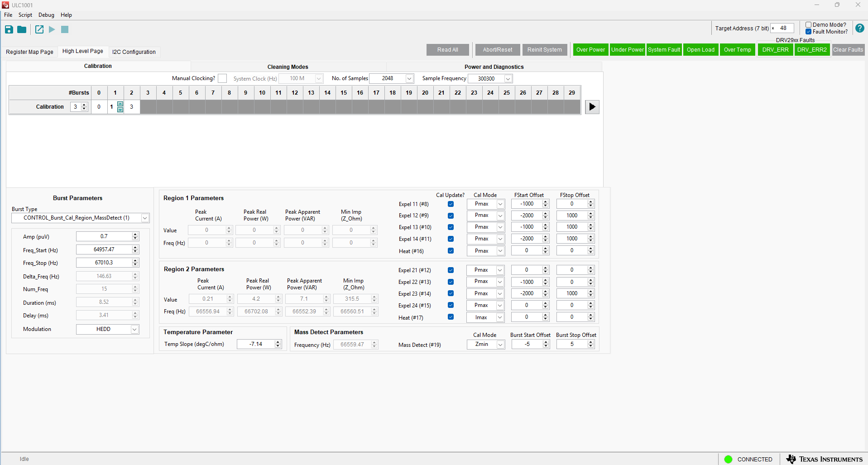Enable the Demo Mode checkbox
Image resolution: width=868 pixels, height=465 pixels.
808,25
